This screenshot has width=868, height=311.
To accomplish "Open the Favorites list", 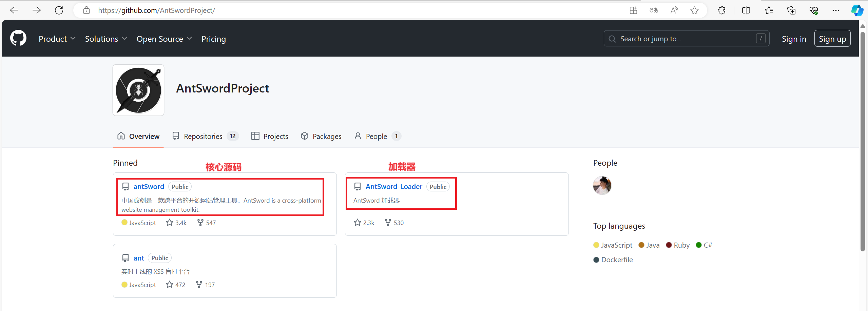I will 769,11.
